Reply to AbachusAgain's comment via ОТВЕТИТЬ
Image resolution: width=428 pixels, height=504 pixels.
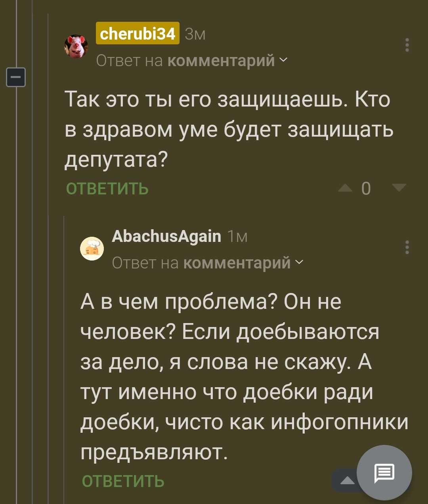pos(123,481)
